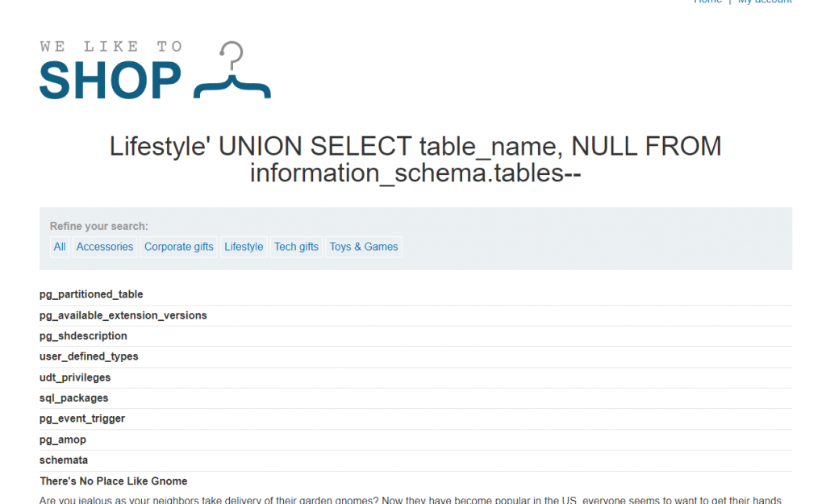Viewport: 826px width, 504px height.
Task: Choose the Toys & Games filter
Action: [364, 247]
